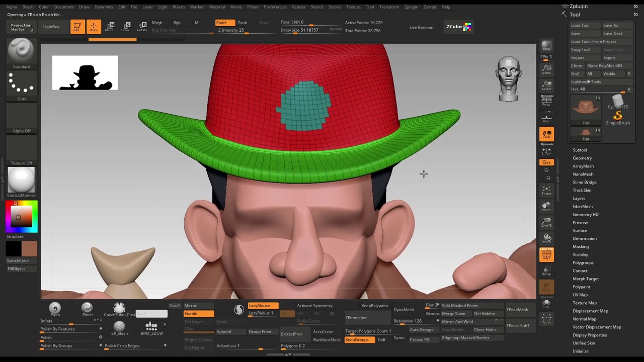
Task: Select the Move gizmo icon in top shelf
Action: click(x=109, y=27)
